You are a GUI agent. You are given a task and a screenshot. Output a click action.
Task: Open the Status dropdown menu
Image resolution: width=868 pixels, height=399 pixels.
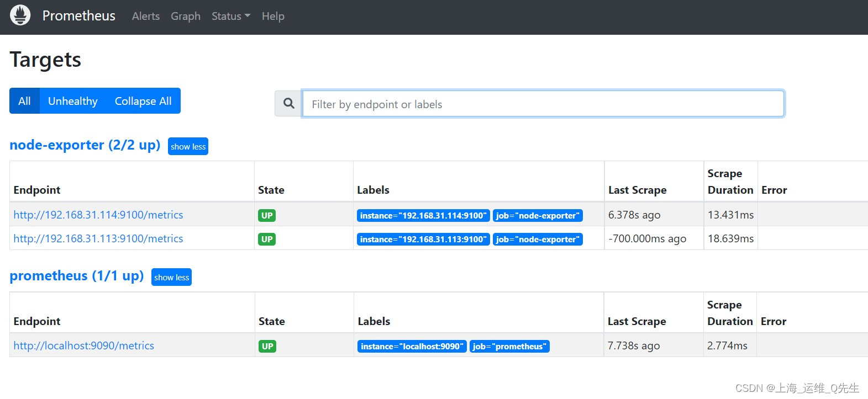(230, 17)
